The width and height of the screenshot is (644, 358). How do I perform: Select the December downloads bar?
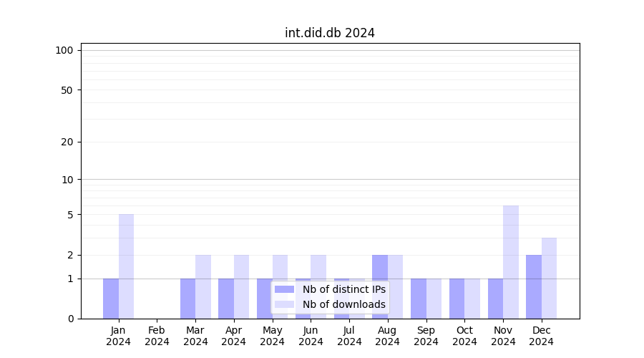click(549, 278)
